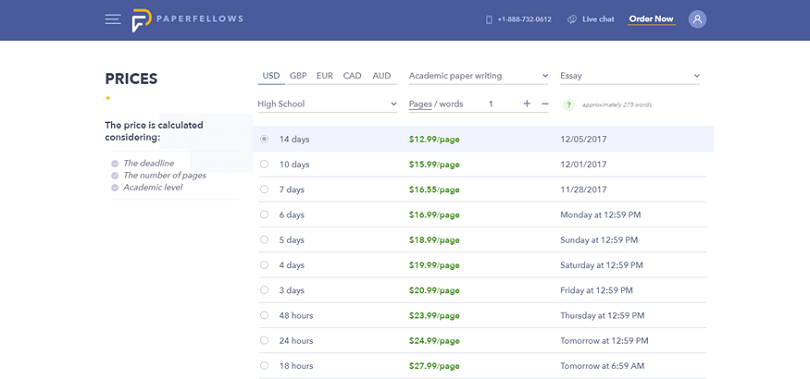This screenshot has width=810, height=379.
Task: Open the hamburger menu icon
Action: pyautogui.click(x=113, y=20)
